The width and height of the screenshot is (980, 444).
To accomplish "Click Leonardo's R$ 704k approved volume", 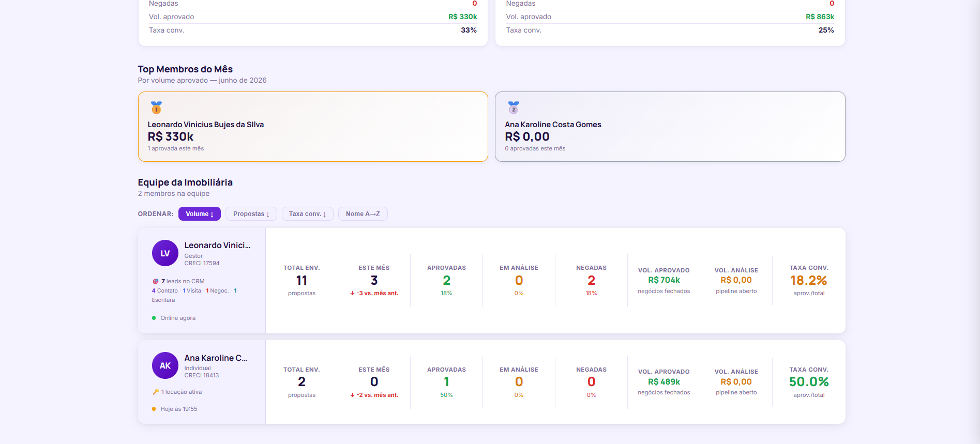I will click(x=664, y=280).
